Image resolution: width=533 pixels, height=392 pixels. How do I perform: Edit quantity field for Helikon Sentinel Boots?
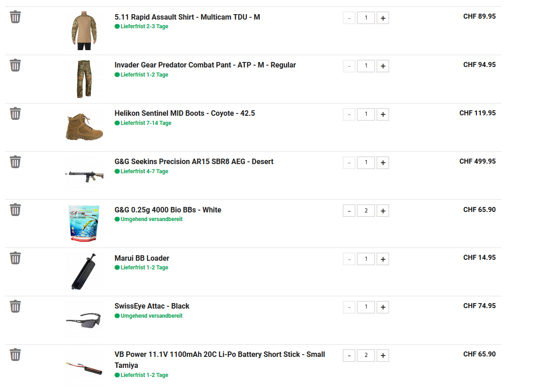(366, 114)
